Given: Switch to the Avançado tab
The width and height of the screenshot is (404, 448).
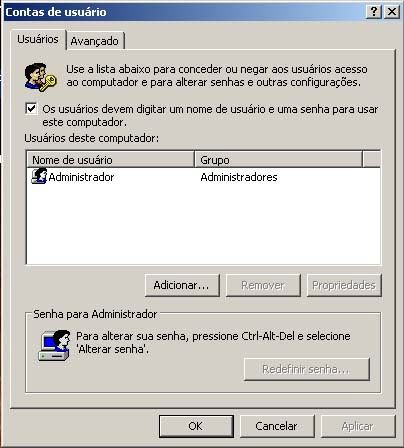Looking at the screenshot, I should point(95,41).
